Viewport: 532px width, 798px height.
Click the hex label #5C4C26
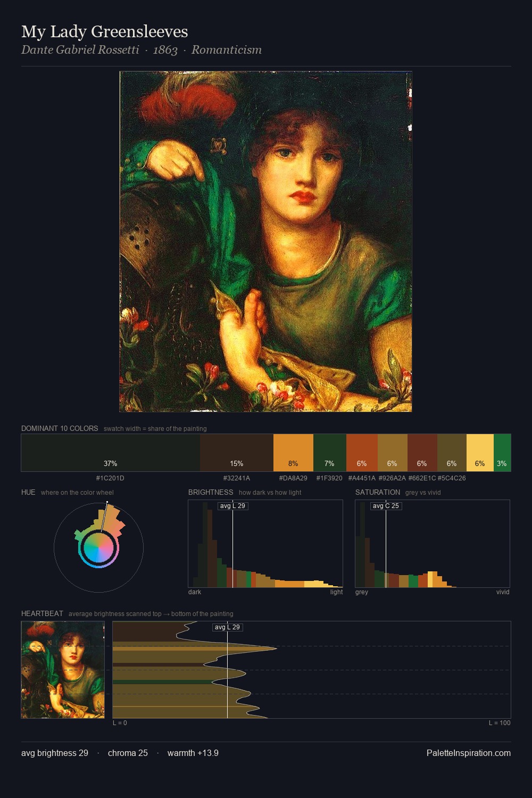click(452, 478)
